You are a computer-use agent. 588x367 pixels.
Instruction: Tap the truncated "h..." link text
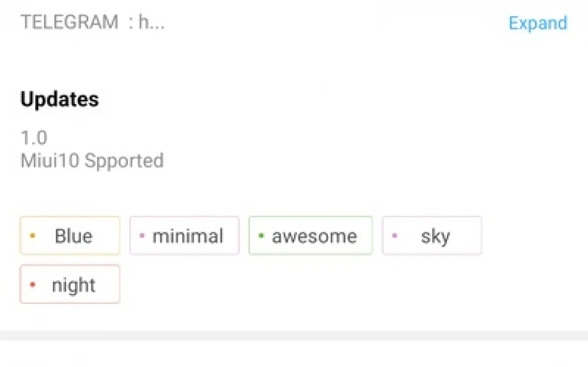[152, 23]
